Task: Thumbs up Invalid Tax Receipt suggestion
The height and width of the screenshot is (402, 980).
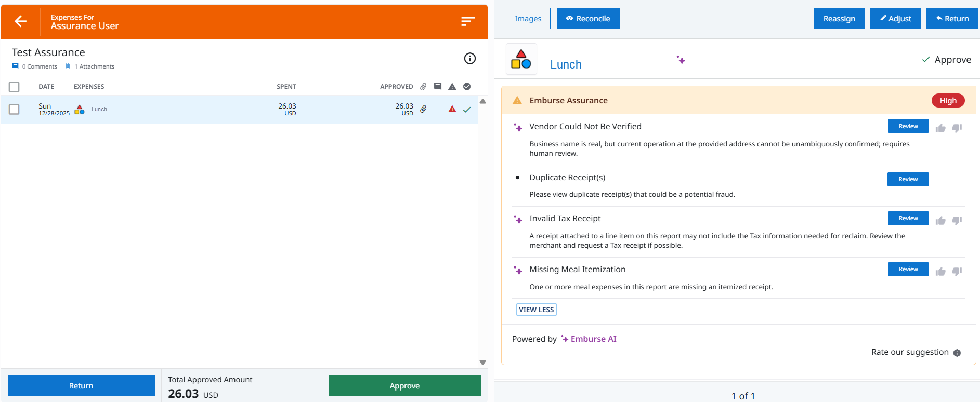Action: [x=940, y=221]
